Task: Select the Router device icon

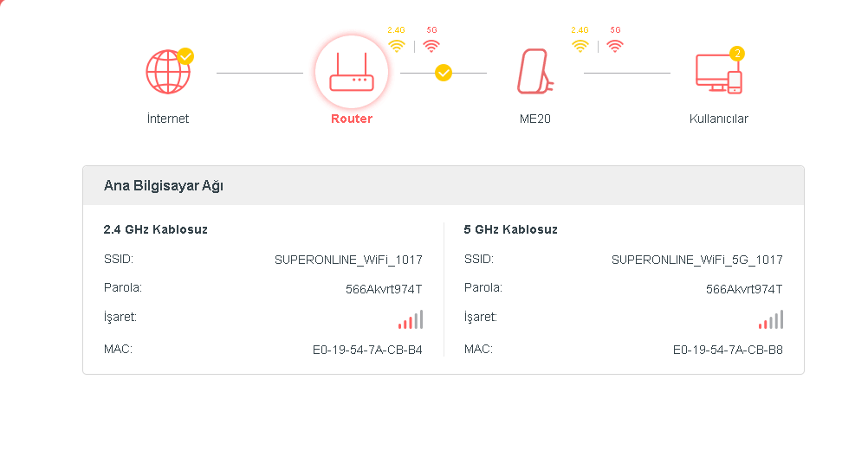Action: (351, 72)
